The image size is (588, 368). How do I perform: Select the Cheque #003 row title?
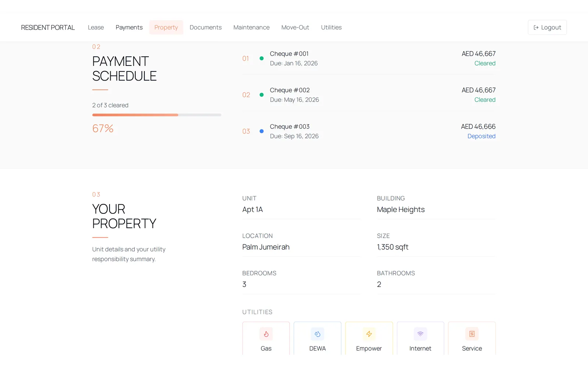click(x=290, y=127)
